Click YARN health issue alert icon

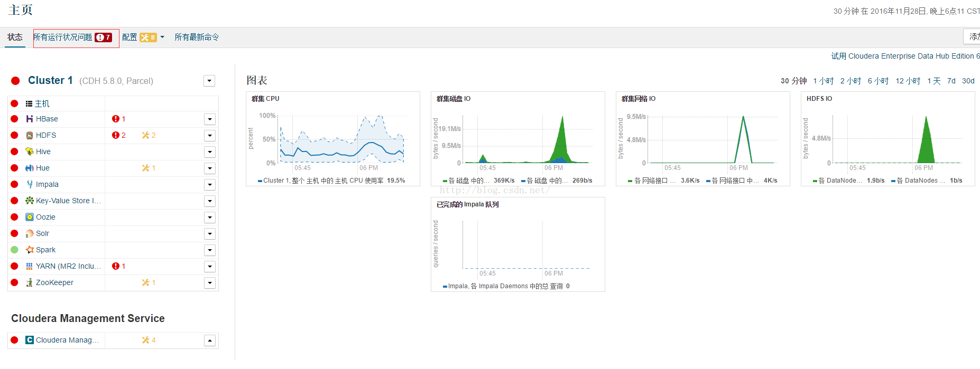[x=115, y=267]
